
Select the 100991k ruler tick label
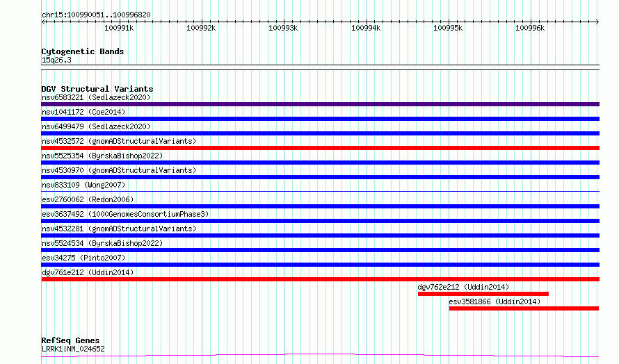[x=119, y=28]
